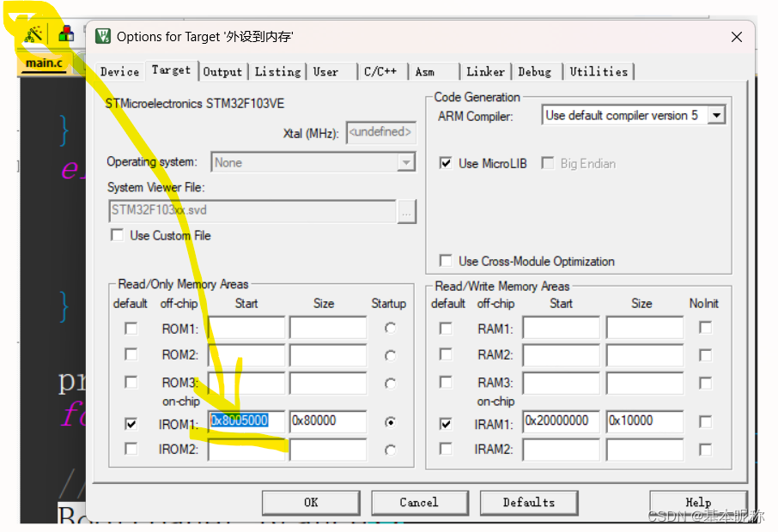Viewport: 778px width, 532px height.
Task: Check the ROM3 default checkbox
Action: pyautogui.click(x=131, y=382)
